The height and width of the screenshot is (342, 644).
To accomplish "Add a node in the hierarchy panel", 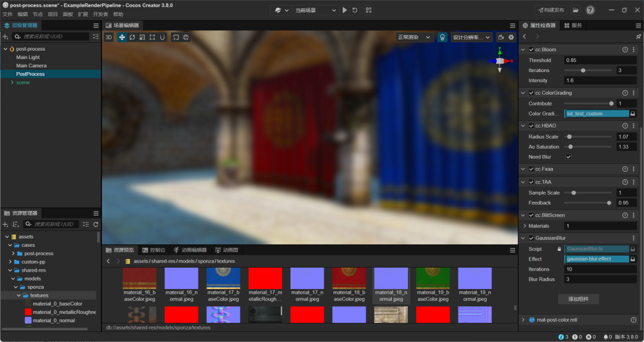I will click(5, 36).
